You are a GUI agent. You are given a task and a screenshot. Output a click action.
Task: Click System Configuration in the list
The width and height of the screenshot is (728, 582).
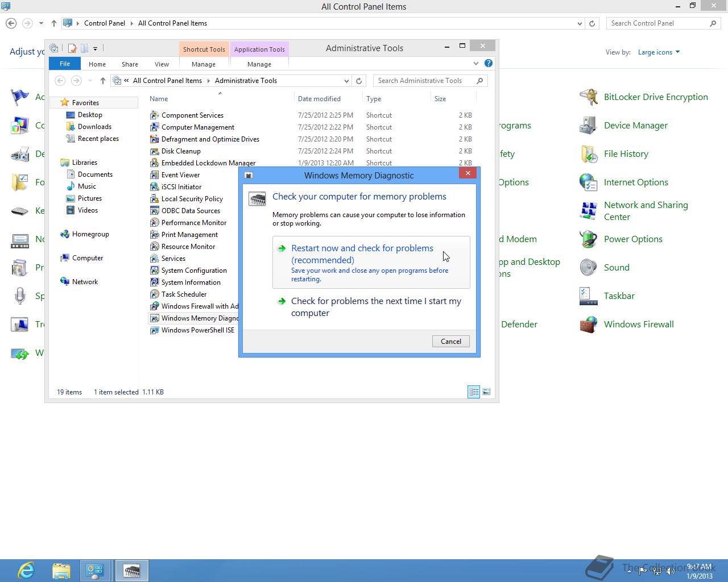point(194,271)
